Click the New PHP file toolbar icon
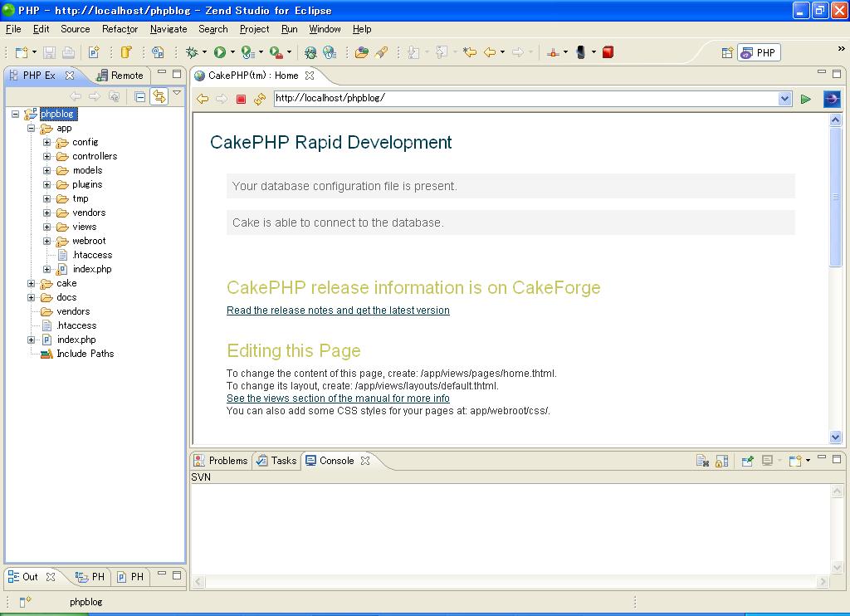This screenshot has height=616, width=850. 94,52
